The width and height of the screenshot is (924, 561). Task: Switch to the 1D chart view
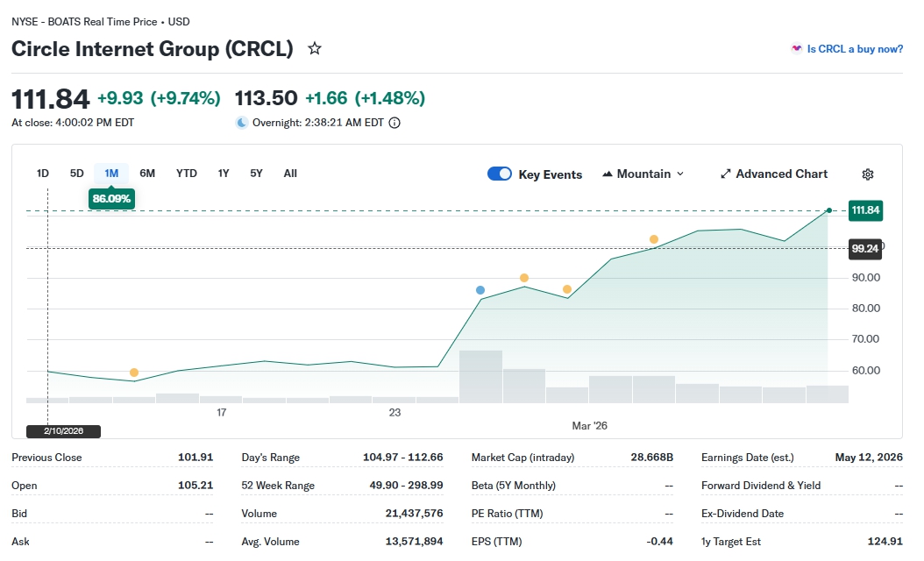[x=42, y=174]
